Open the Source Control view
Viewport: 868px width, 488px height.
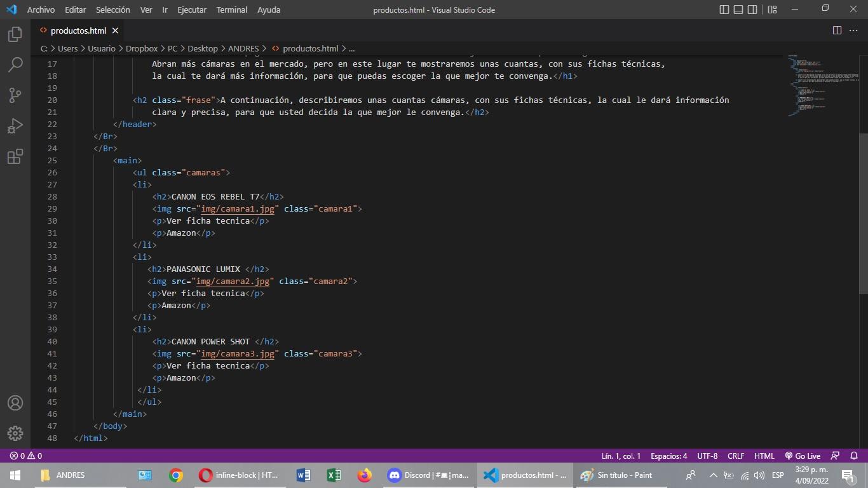tap(15, 95)
